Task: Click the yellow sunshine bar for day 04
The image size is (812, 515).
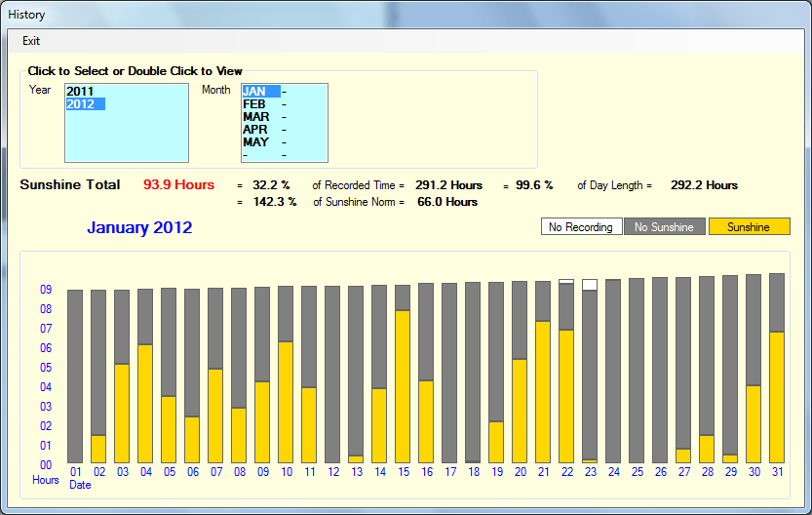Action: pos(145,403)
